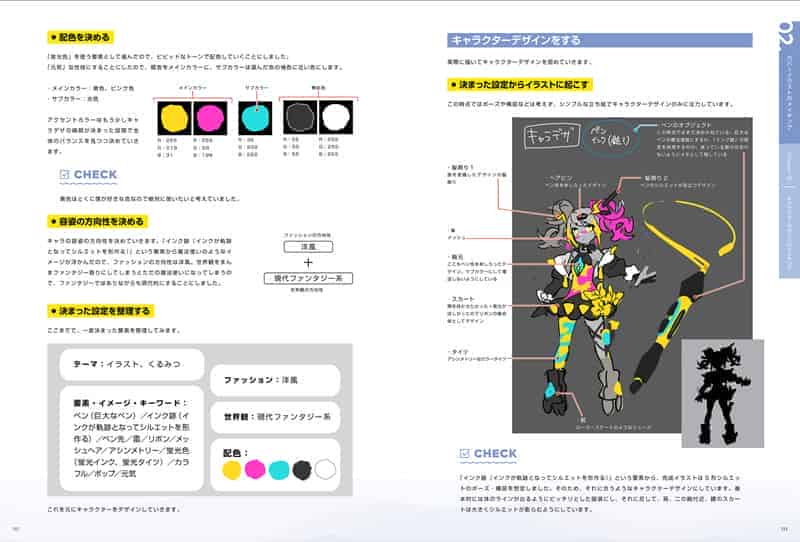Select the white circle in the 配色 card
800x542 pixels.
326,469
